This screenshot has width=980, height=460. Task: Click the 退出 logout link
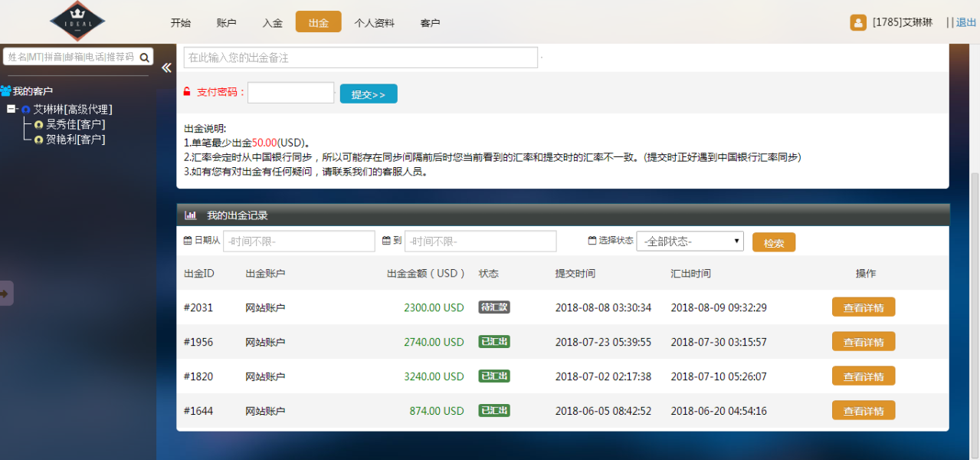tap(965, 23)
